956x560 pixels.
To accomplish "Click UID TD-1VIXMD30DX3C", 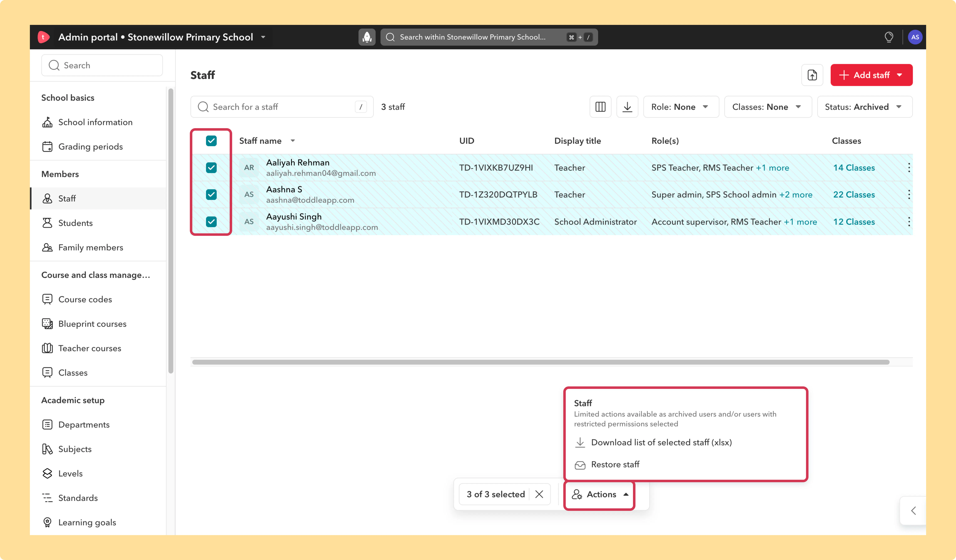I will 499,222.
